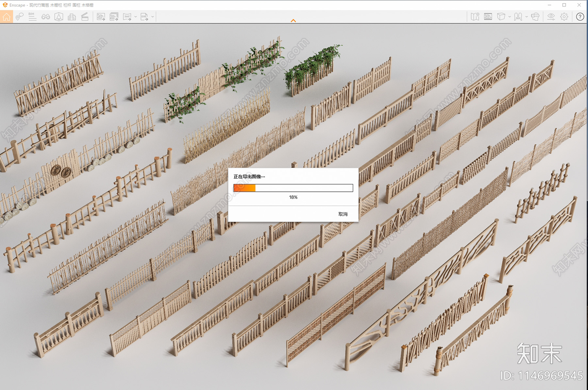588x390 pixels.
Task: Toggle Safe Frame icon
Action: click(x=59, y=17)
